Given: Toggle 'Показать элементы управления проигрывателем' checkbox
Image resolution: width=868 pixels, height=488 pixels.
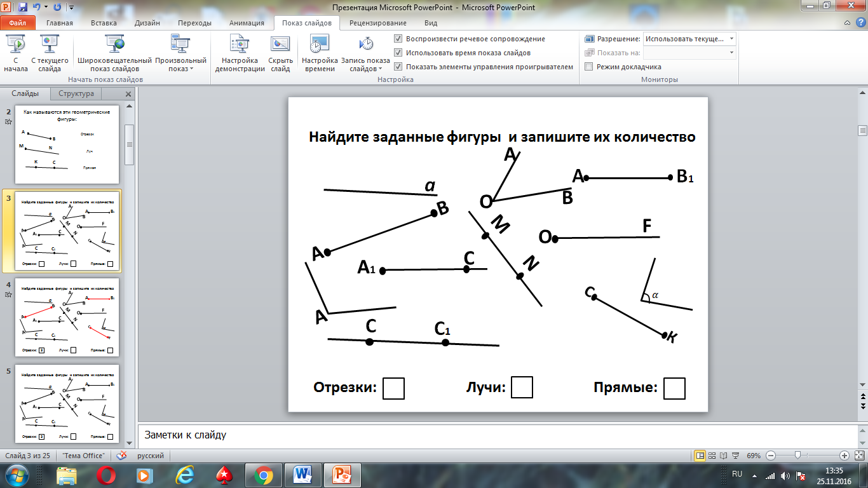Looking at the screenshot, I should point(398,67).
